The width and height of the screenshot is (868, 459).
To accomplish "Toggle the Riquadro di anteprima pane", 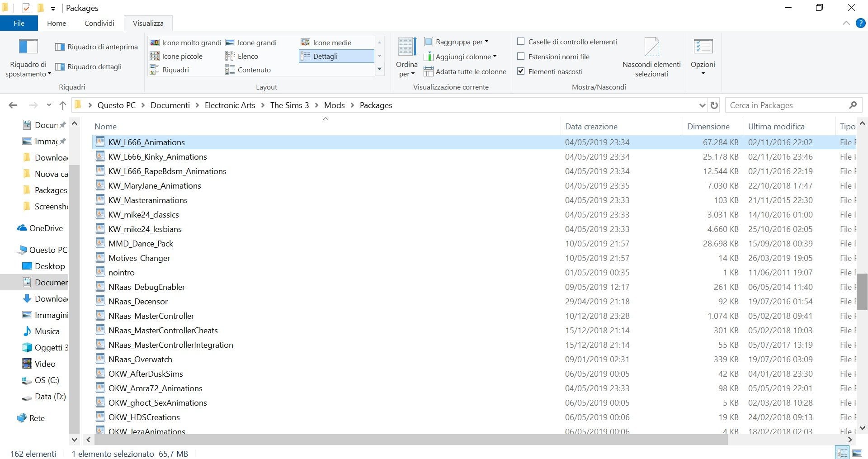I will coord(96,47).
